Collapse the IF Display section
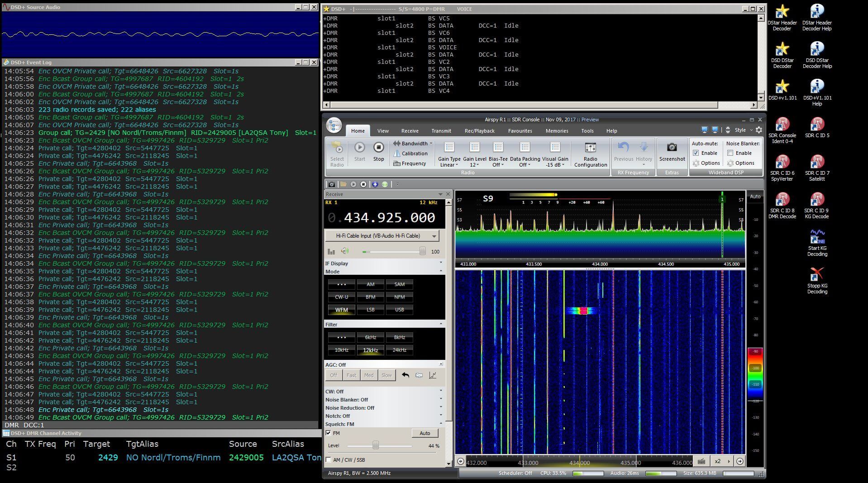 [441, 263]
